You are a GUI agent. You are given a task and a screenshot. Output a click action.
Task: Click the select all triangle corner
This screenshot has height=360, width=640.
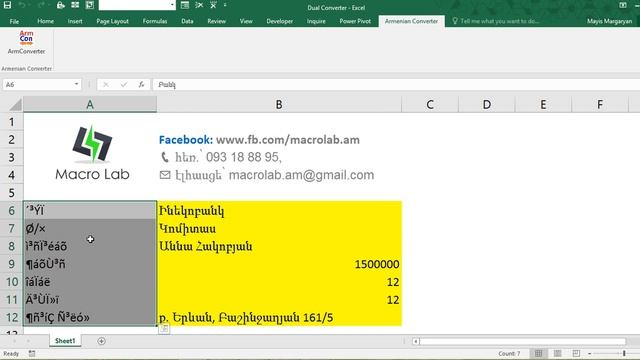click(x=16, y=105)
